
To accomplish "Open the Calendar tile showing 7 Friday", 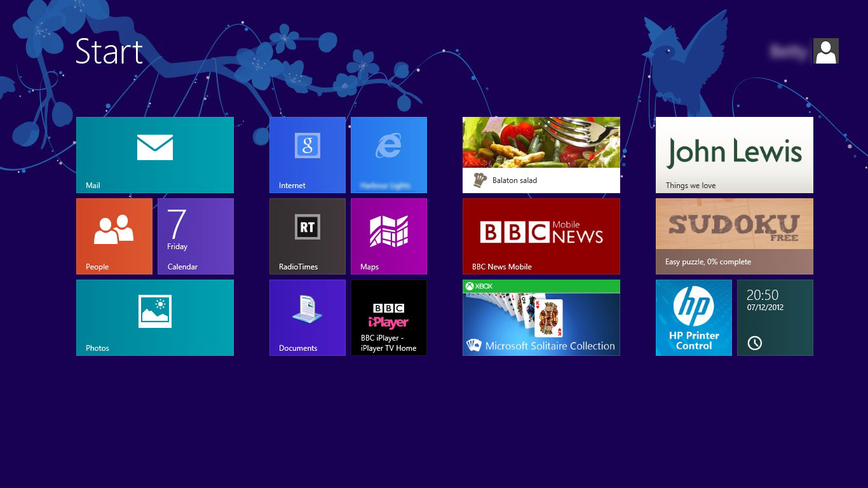I will pos(196,236).
